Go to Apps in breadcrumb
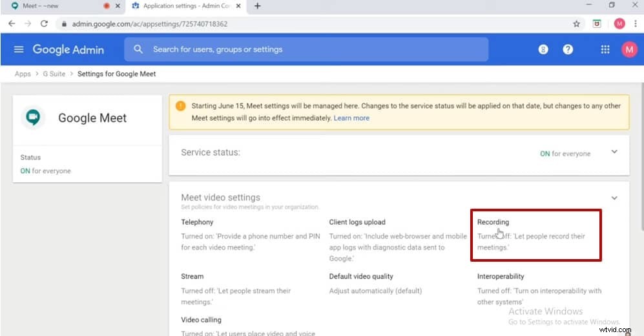 [x=23, y=74]
